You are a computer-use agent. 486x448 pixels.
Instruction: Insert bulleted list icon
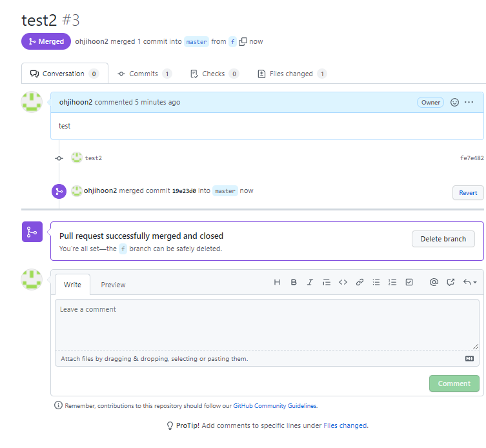pos(376,282)
